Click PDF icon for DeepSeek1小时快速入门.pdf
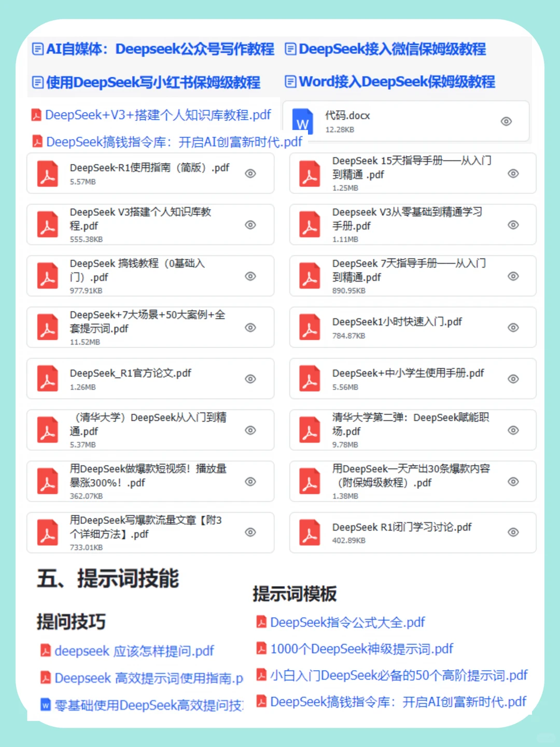The height and width of the screenshot is (747, 560). pos(310,327)
